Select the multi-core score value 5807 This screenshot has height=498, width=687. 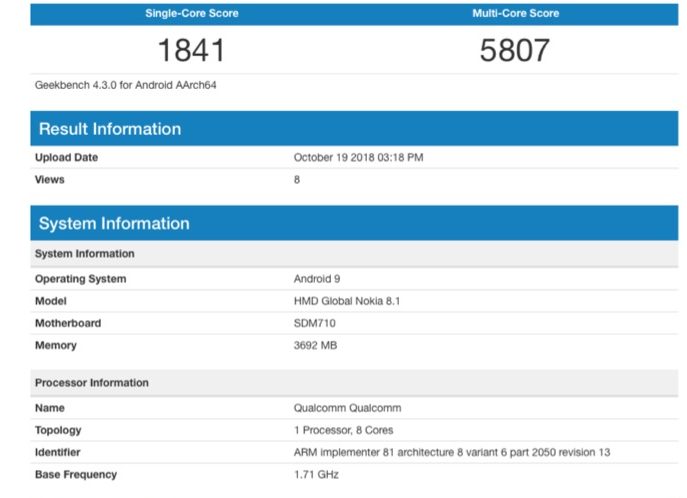515,50
